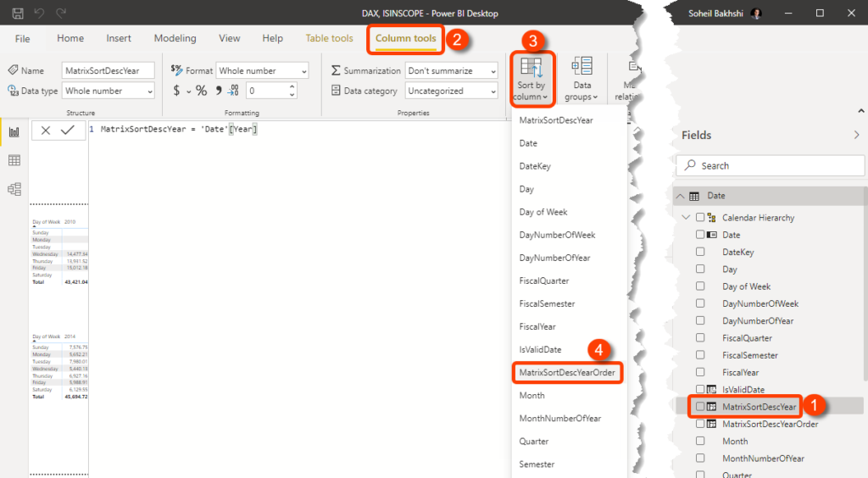Viewport: 868px width, 478px height.
Task: Switch to Report view icon
Action: (x=14, y=131)
